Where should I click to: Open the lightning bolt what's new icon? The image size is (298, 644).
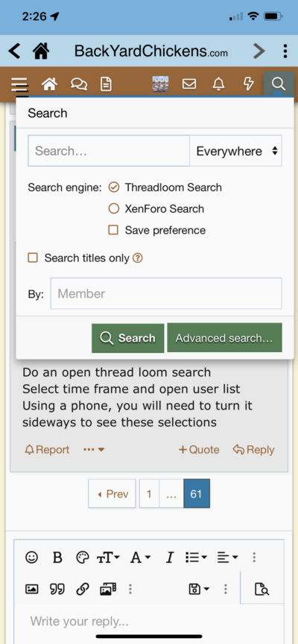pos(249,84)
